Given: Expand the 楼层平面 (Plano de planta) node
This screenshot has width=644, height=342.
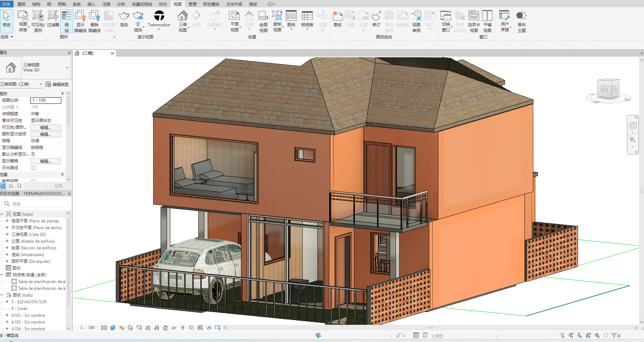Looking at the screenshot, I should click(7, 221).
